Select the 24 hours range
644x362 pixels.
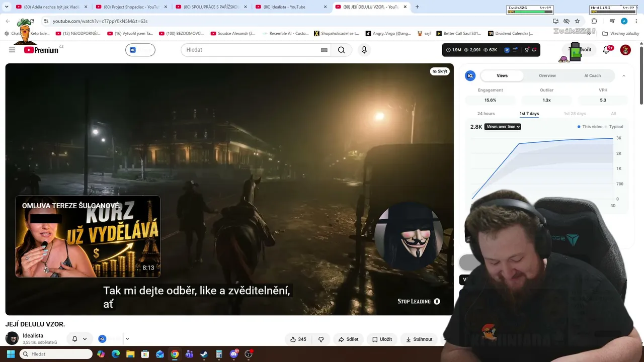point(486,114)
